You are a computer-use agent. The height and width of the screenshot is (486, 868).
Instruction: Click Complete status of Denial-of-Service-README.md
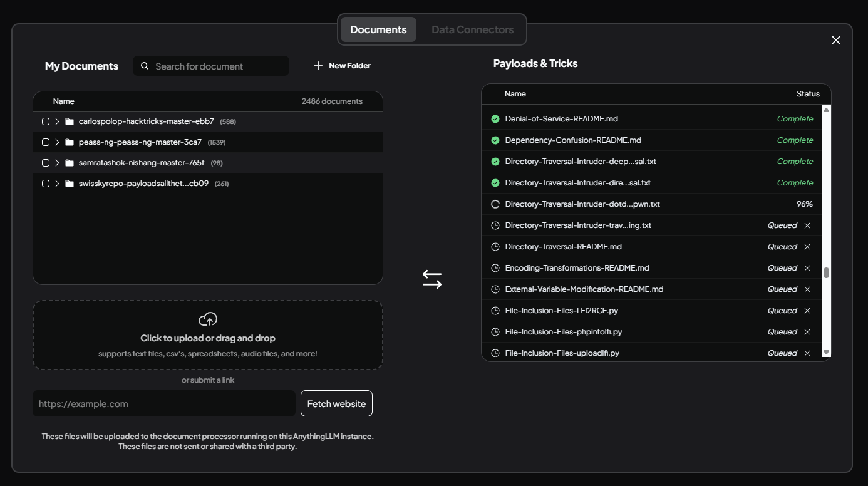point(795,119)
